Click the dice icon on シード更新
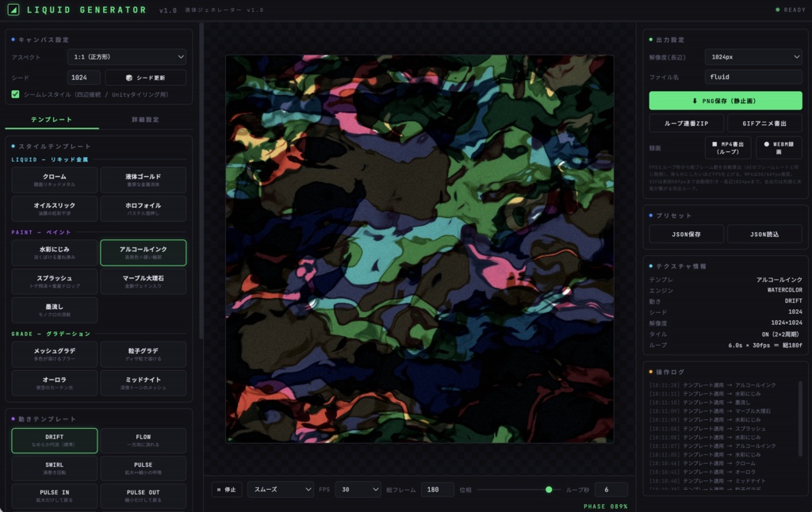 coord(129,78)
